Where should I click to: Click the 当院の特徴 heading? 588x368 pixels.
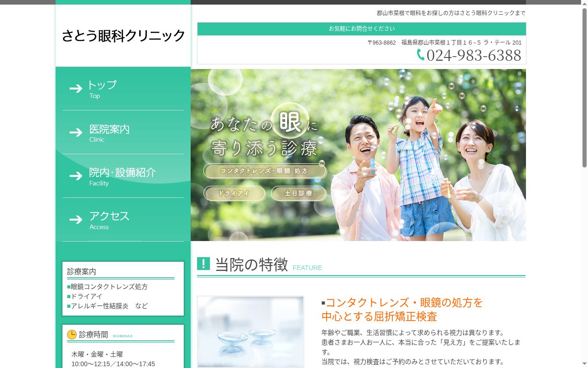coord(251,264)
